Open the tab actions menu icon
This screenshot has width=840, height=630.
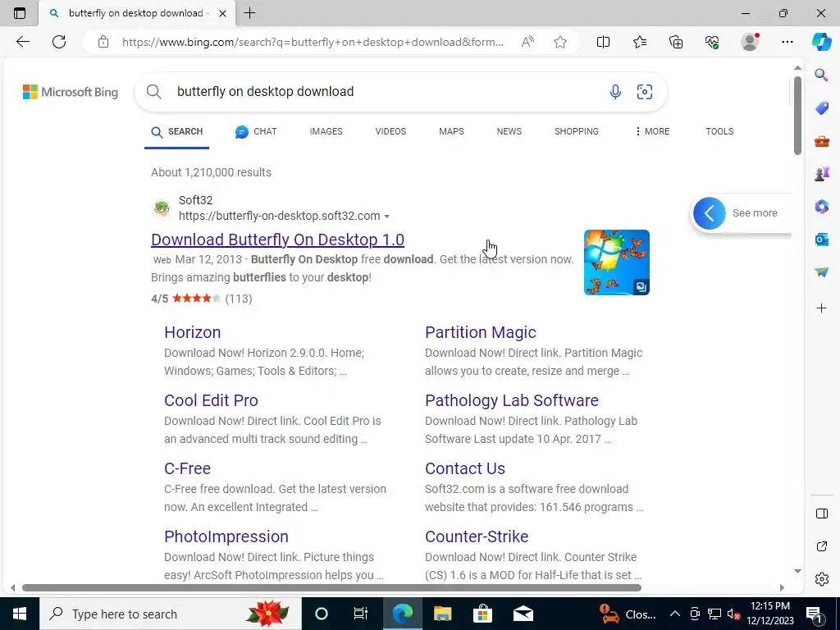[20, 13]
